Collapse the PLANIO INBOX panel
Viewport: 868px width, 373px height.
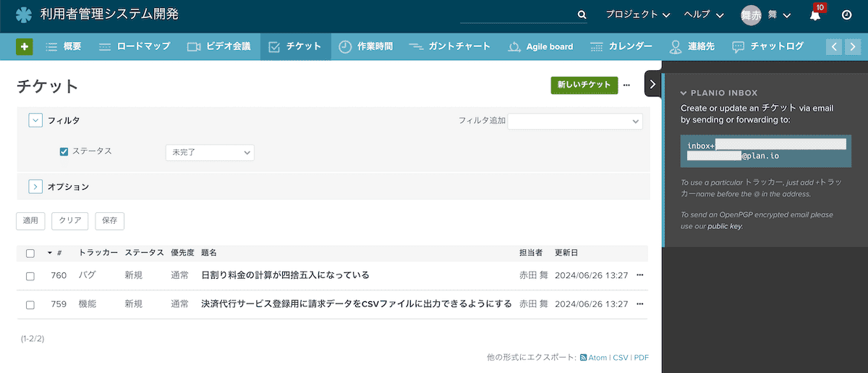683,93
